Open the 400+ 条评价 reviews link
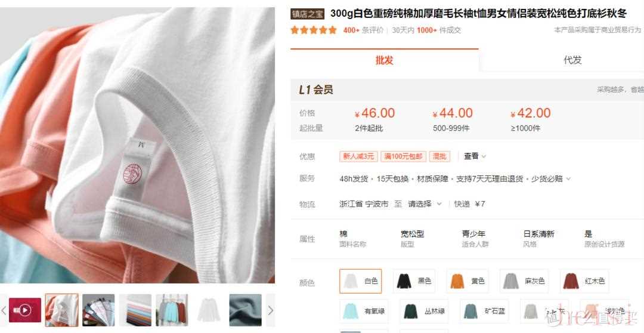The height and width of the screenshot is (333, 644). (363, 30)
